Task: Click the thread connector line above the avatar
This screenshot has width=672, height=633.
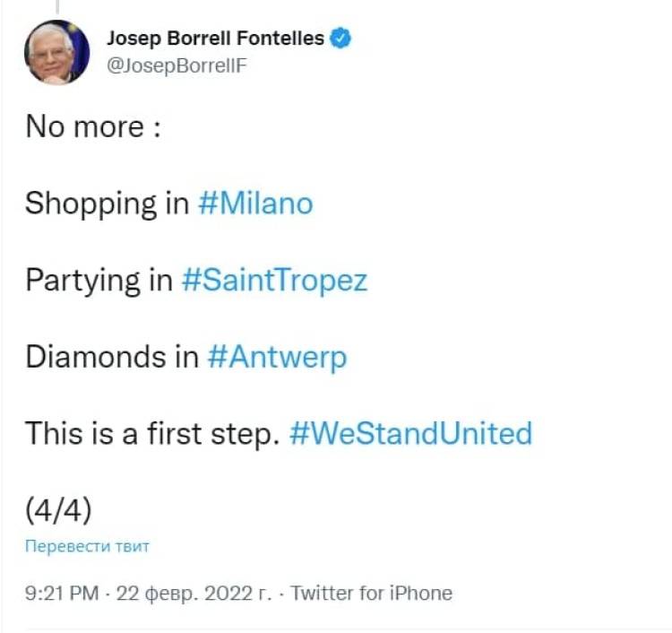Action: [56, 7]
